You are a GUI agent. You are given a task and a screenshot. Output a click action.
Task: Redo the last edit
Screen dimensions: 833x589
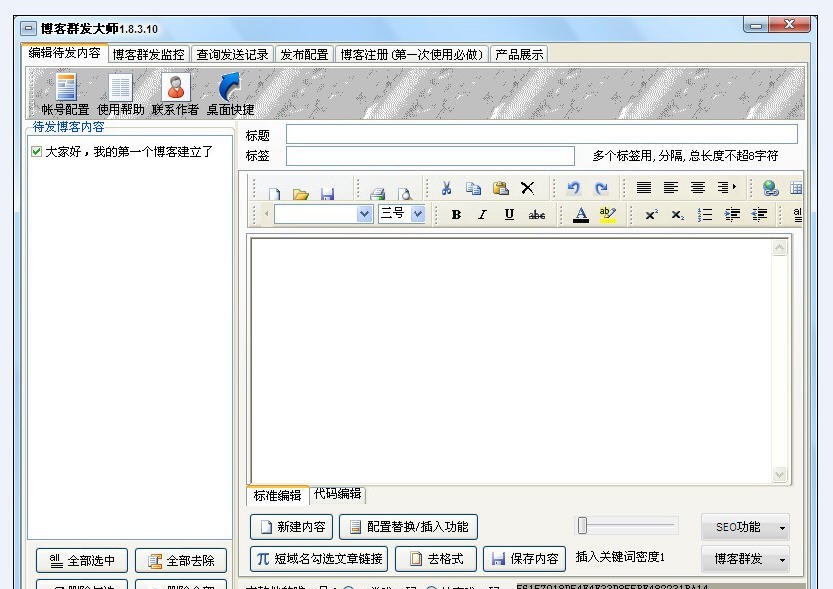pos(601,188)
